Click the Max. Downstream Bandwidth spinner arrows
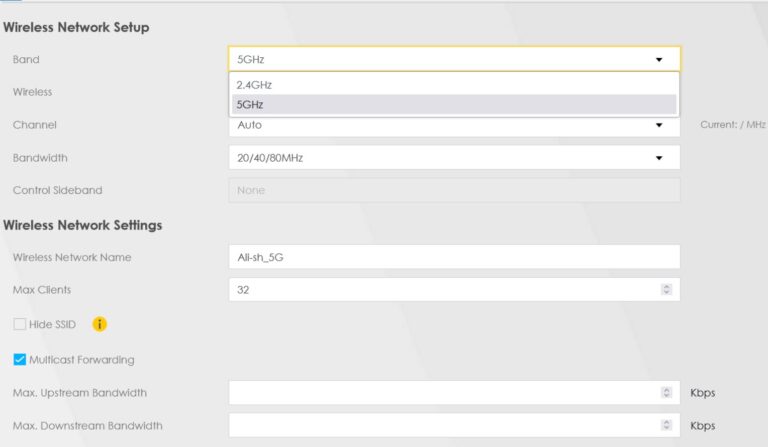The width and height of the screenshot is (768, 447). 666,425
